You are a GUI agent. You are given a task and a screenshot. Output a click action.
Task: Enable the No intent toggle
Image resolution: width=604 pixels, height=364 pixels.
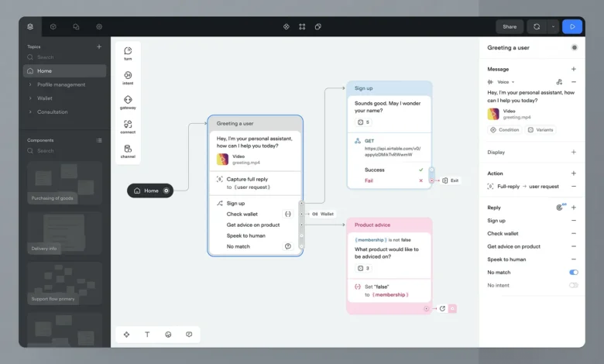(574, 286)
